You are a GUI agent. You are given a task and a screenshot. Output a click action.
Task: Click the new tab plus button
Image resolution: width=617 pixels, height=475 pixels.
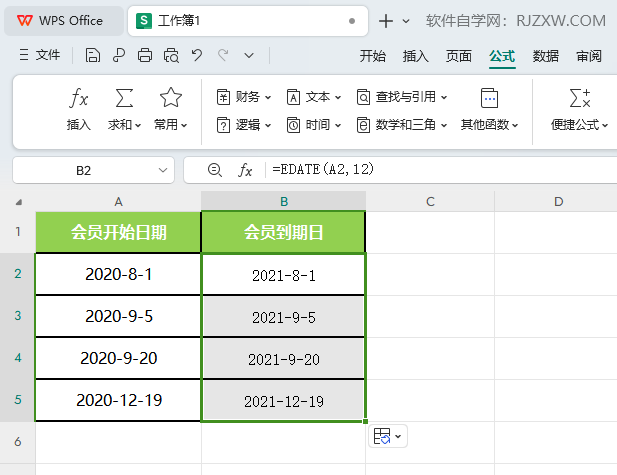point(385,20)
